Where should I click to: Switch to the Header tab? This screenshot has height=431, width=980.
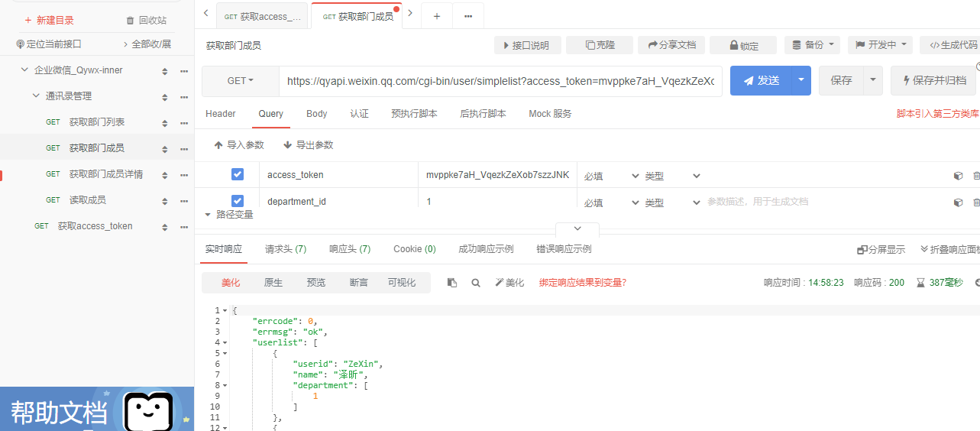pos(221,114)
